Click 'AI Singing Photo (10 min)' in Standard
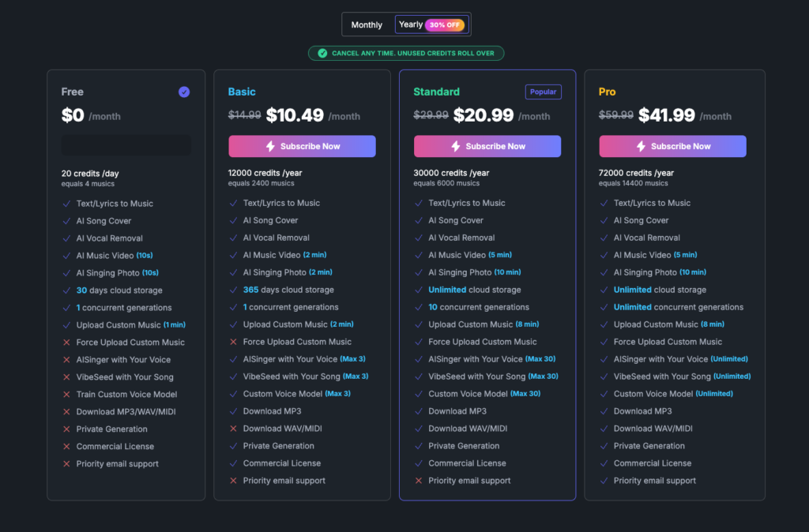 (x=475, y=272)
